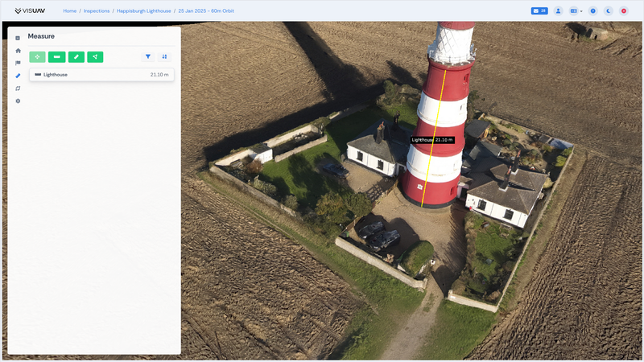
Task: Go to the Inspections breadcrumb
Action: pos(97,11)
